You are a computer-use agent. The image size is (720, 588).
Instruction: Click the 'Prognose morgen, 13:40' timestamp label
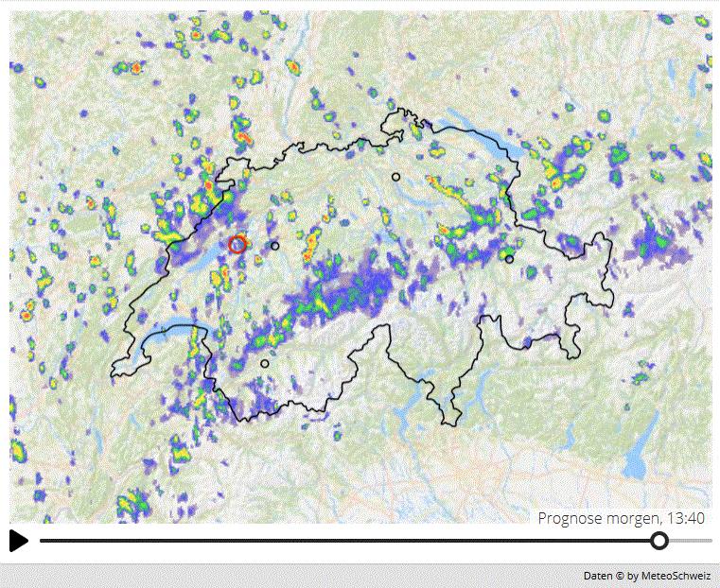point(621,518)
